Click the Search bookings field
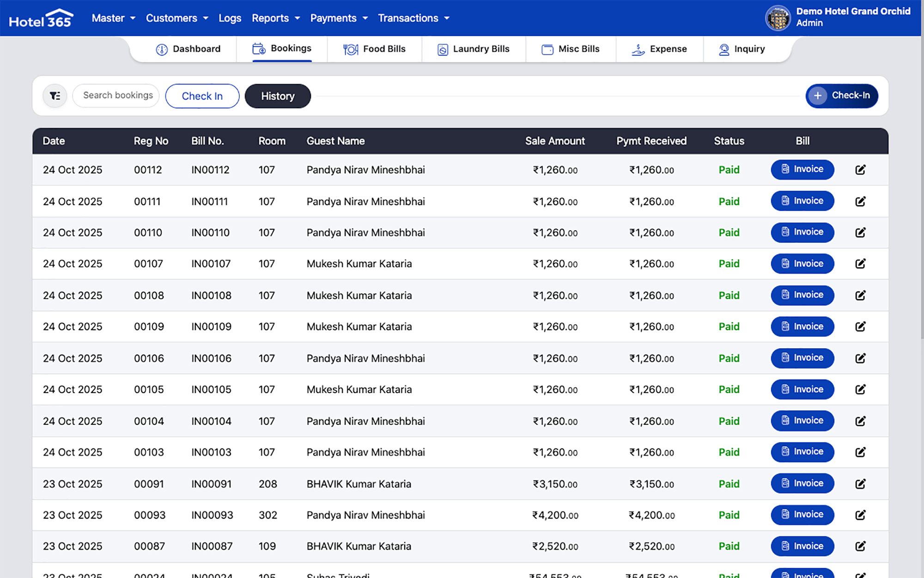This screenshot has height=578, width=924. coord(116,95)
